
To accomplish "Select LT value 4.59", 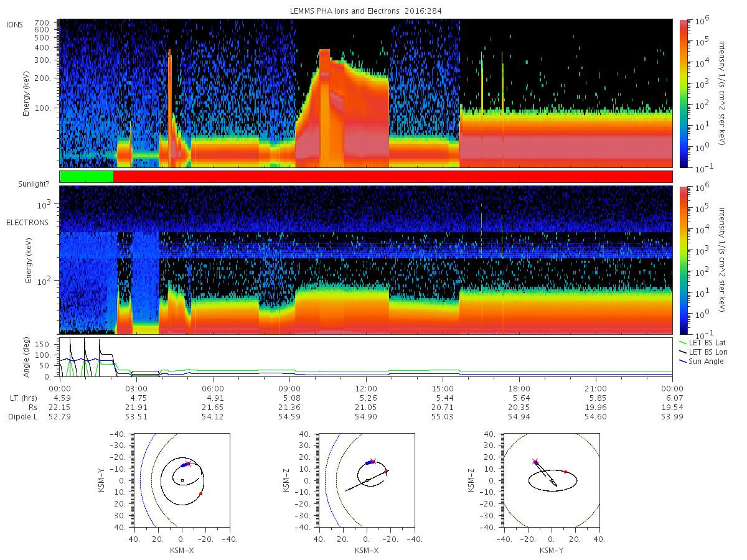I will (60, 398).
